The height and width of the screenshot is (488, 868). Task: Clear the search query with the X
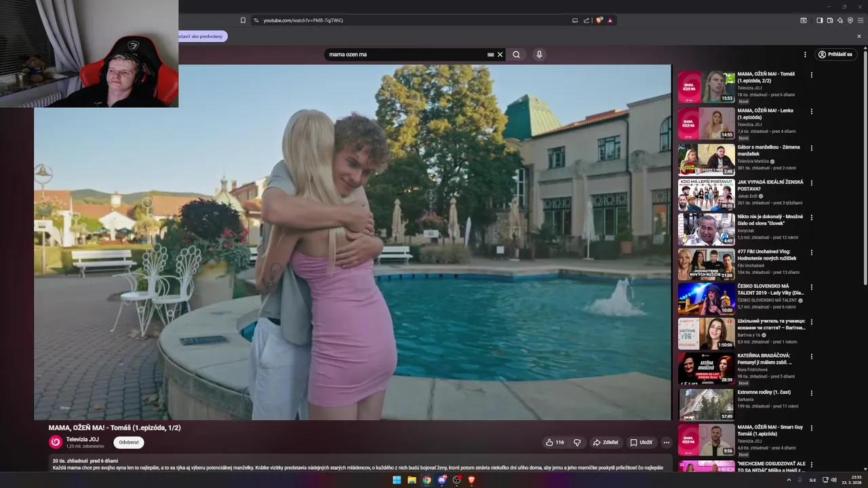pos(500,54)
